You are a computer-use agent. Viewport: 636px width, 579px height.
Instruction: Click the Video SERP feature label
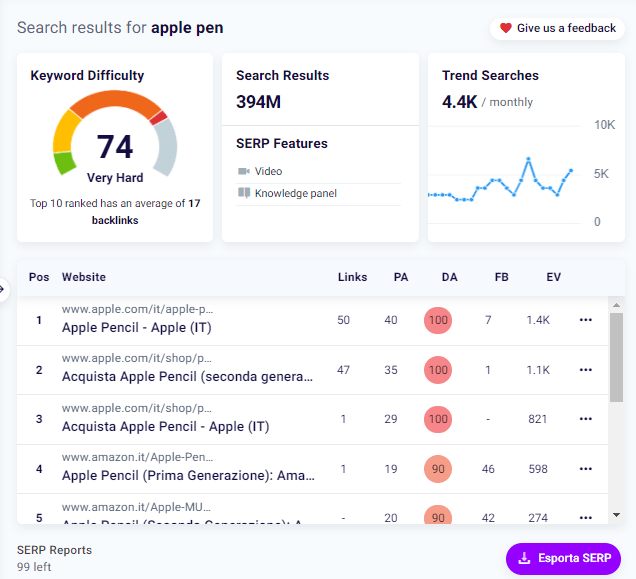268,171
